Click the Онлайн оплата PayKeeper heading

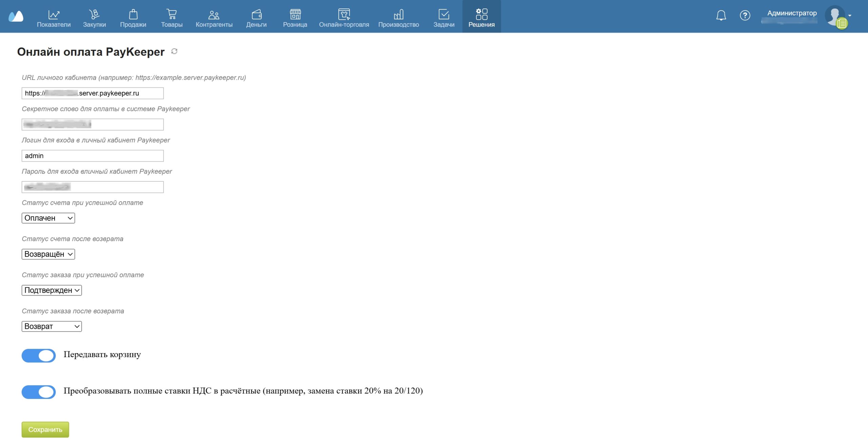[x=91, y=52]
